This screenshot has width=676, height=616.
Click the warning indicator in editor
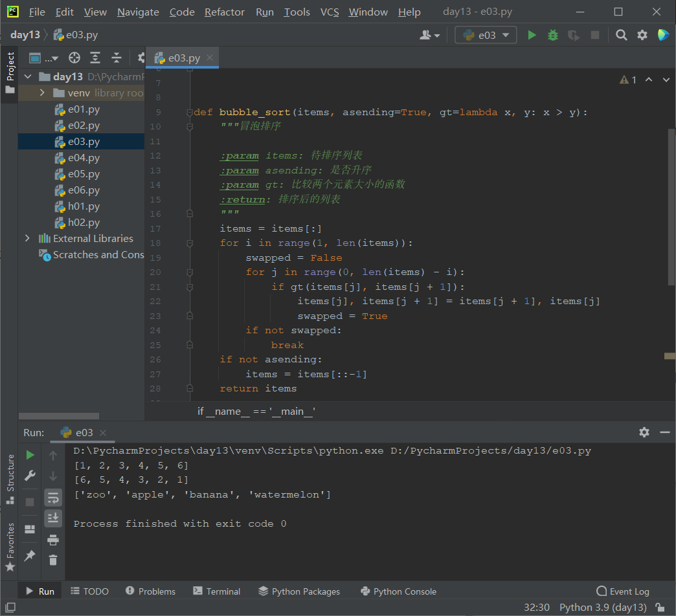[x=628, y=80]
